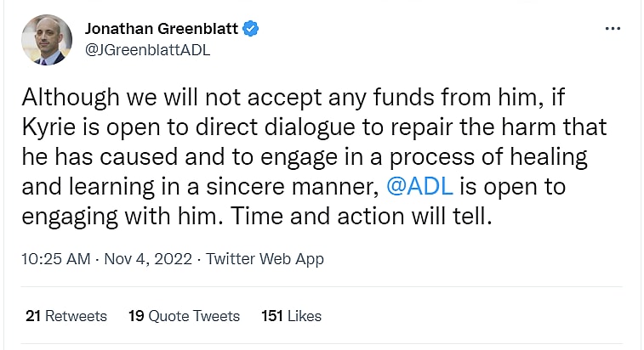This screenshot has width=644, height=350.
Task: Open the @JGreenblattADL handle link
Action: coord(147,49)
